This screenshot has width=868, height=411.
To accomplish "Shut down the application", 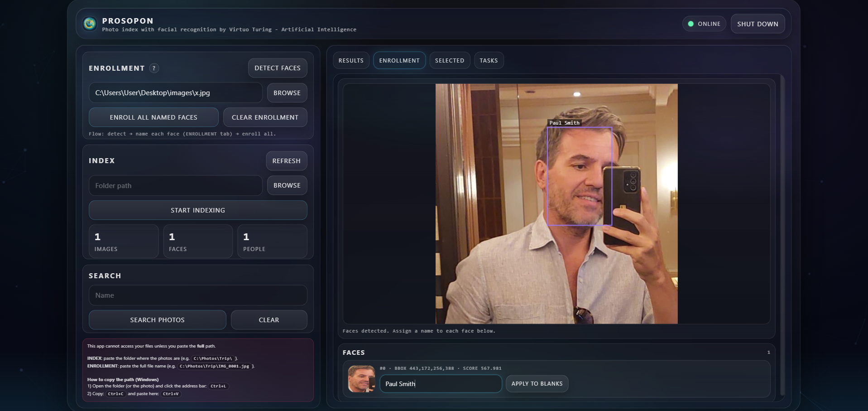I will pos(757,24).
